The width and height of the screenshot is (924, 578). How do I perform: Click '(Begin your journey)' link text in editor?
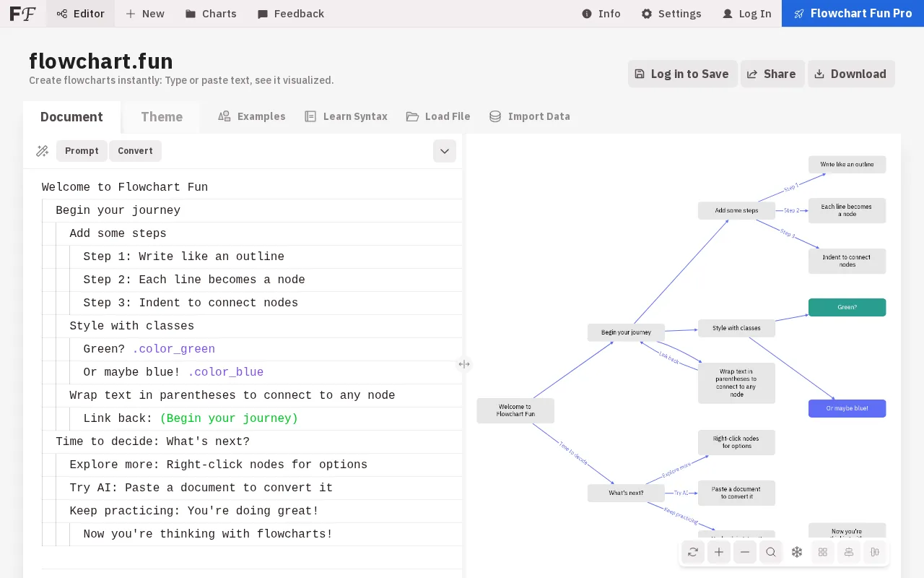(x=229, y=418)
